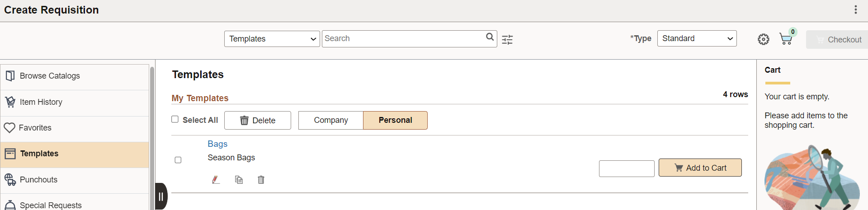This screenshot has width=868, height=210.
Task: Collapse the left navigation panel handle
Action: [161, 196]
